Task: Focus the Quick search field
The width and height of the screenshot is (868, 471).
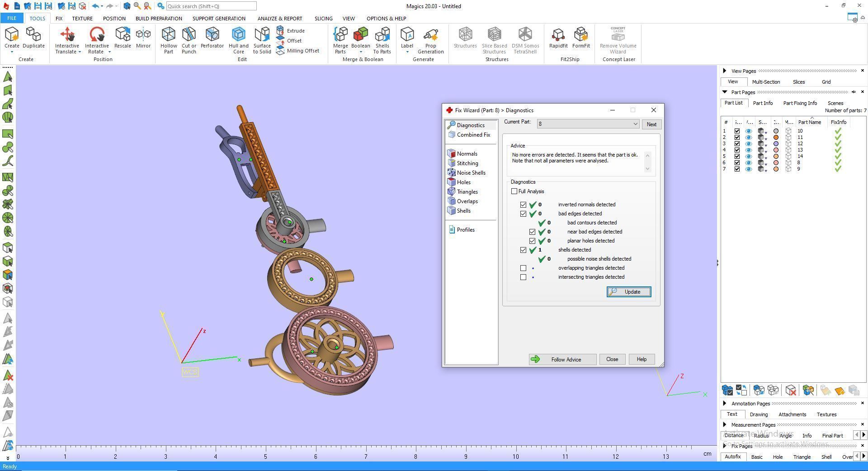Action: coord(211,6)
